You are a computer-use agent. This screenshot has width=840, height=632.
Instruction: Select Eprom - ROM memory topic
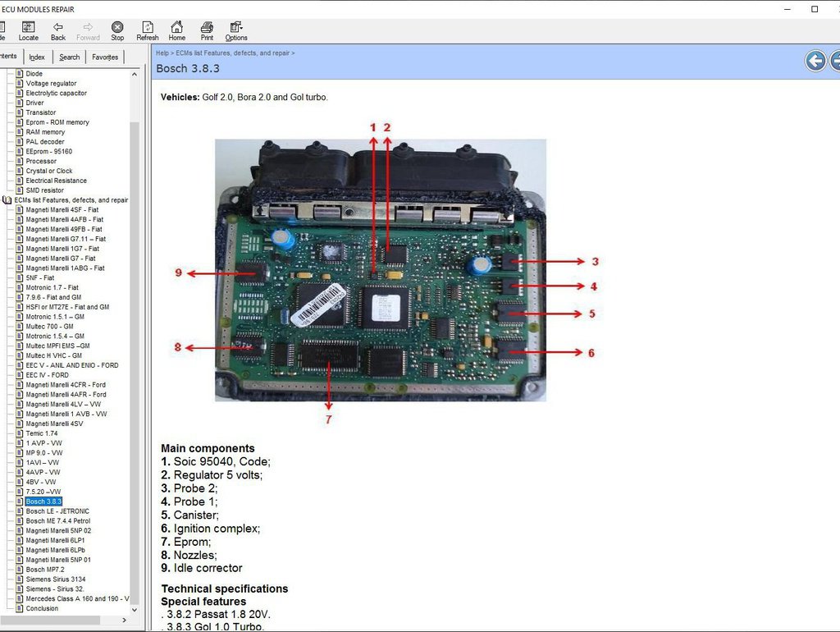click(x=57, y=122)
